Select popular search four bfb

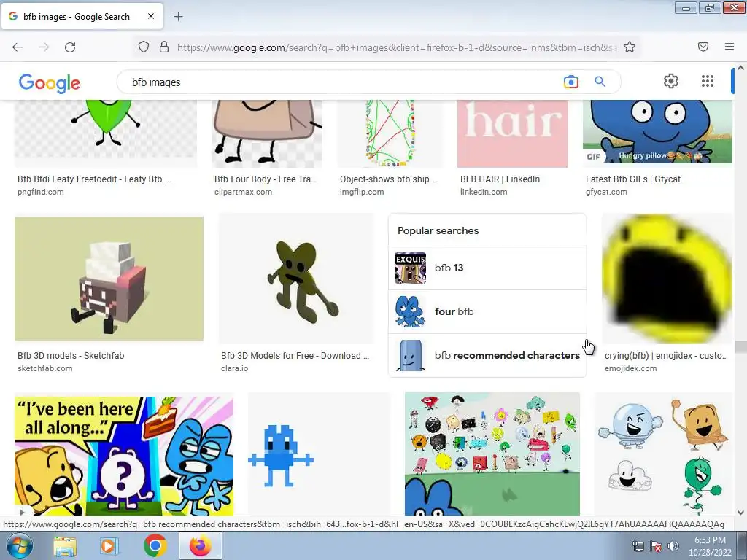[487, 311]
